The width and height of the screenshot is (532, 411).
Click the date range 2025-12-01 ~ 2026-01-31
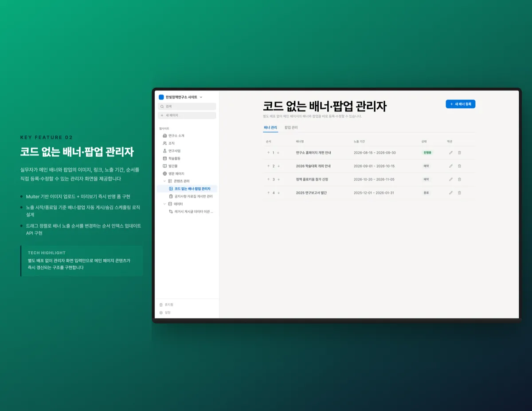click(x=374, y=193)
